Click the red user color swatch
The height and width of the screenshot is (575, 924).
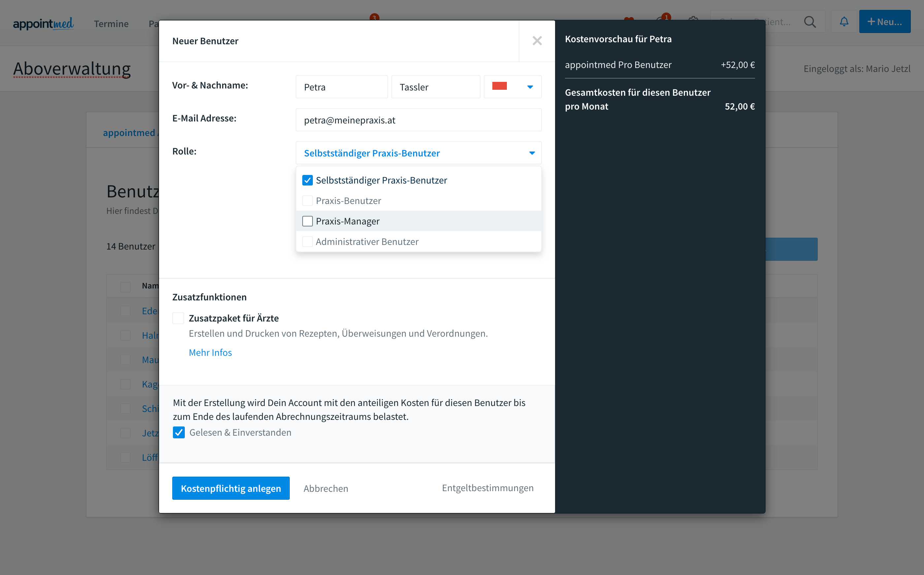coord(499,86)
